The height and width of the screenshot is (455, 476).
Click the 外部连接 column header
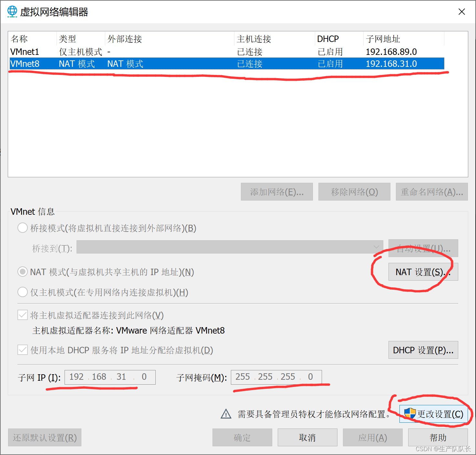[170, 39]
